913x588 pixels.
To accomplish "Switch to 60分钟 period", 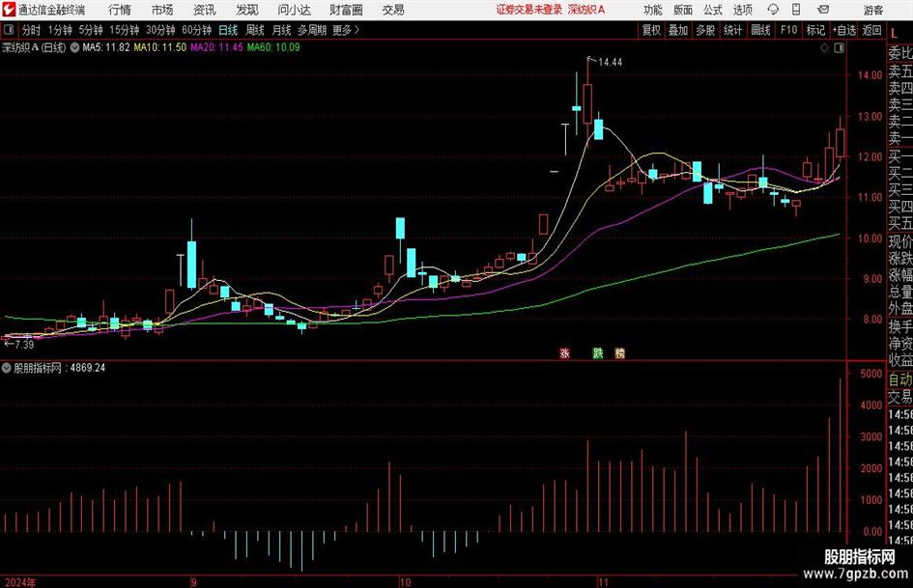I will [x=196, y=30].
